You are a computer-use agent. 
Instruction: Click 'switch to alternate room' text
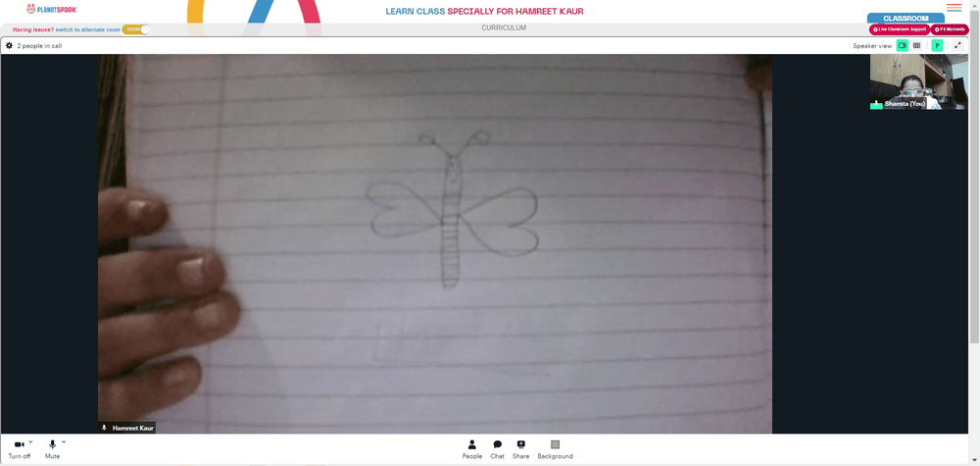87,29
